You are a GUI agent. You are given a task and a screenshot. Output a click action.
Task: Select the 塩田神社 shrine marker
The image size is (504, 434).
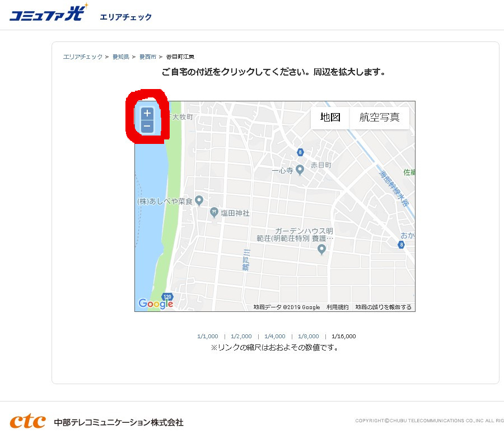[x=214, y=212]
